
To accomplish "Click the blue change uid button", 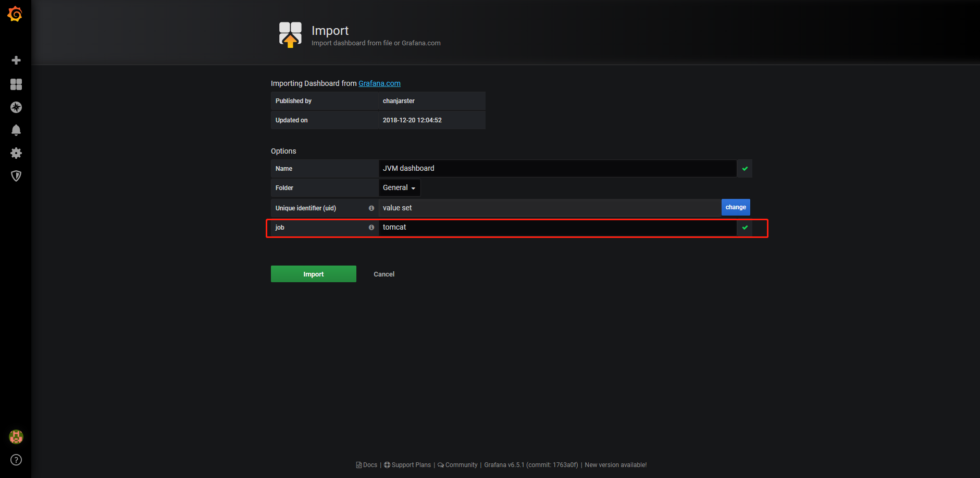I will pyautogui.click(x=736, y=207).
